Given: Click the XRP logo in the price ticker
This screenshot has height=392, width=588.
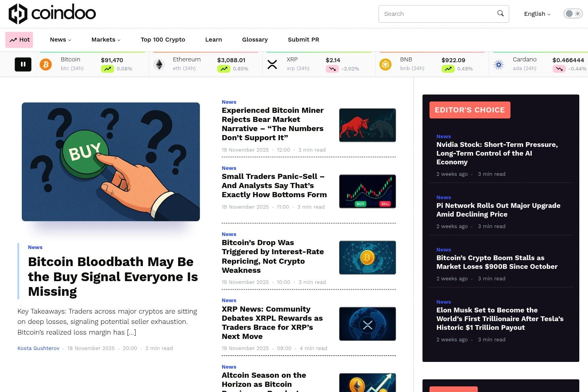Looking at the screenshot, I should [272, 64].
